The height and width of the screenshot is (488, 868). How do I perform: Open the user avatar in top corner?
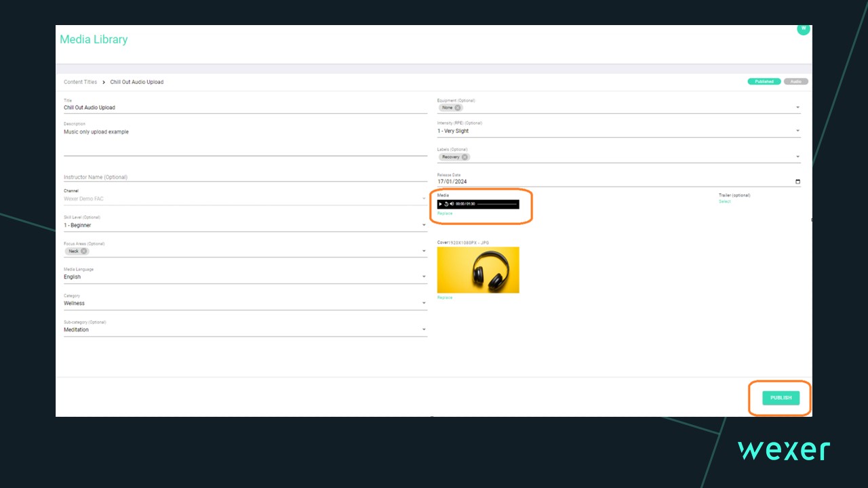point(803,29)
